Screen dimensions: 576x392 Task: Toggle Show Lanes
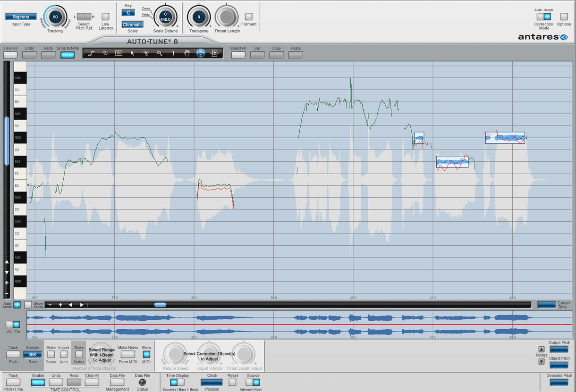[28, 305]
